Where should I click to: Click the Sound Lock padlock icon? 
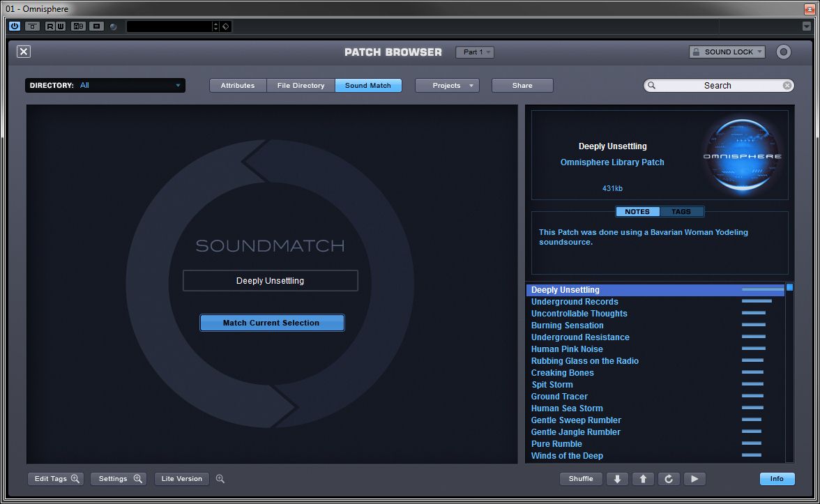(696, 52)
